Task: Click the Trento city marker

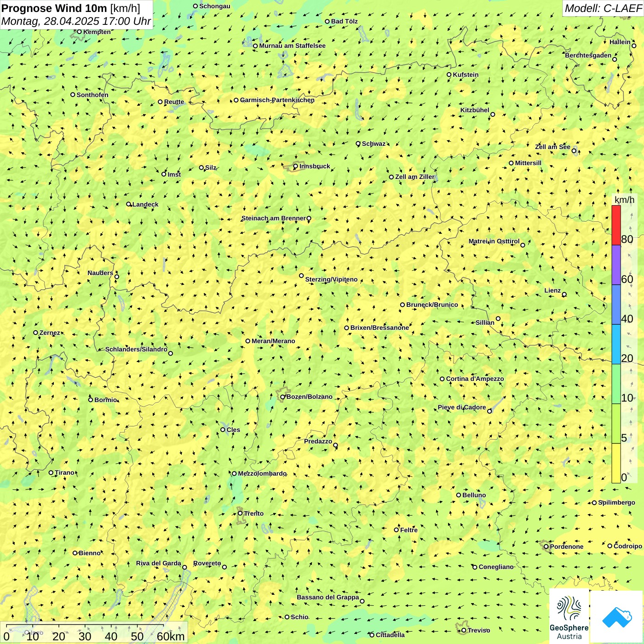Action: point(240,513)
